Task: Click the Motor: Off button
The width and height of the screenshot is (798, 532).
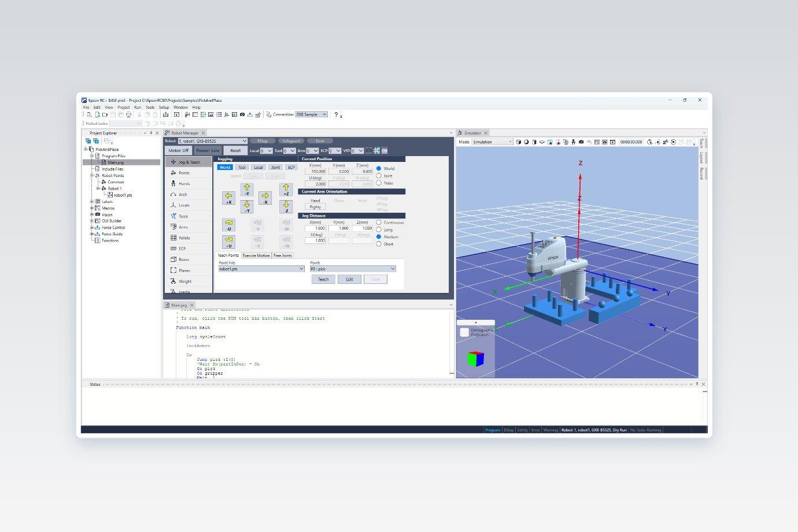Action: coord(178,150)
